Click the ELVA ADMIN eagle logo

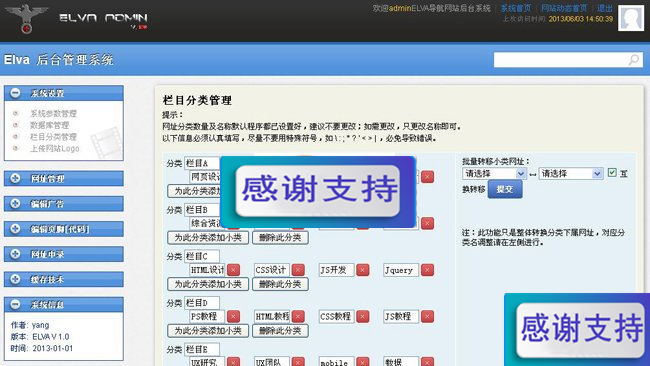(26, 19)
